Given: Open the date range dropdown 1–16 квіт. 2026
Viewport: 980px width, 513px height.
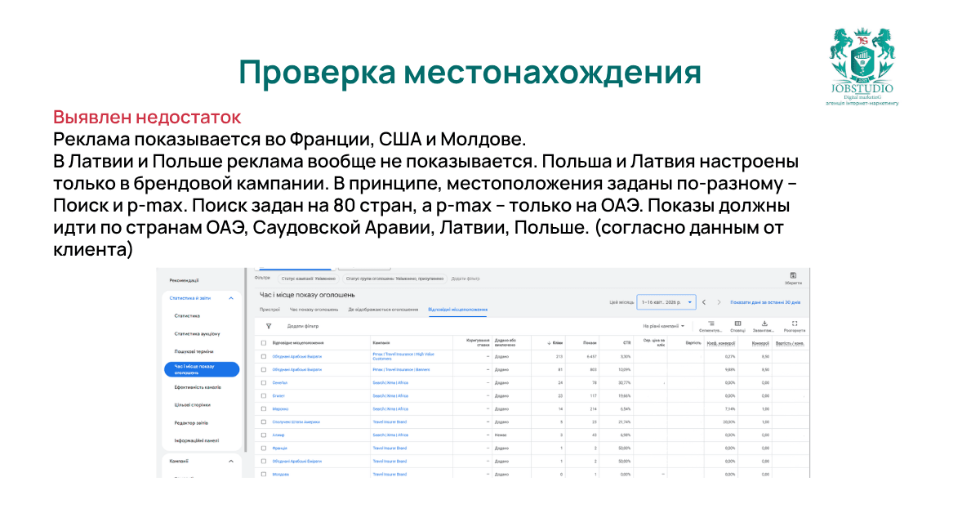Looking at the screenshot, I should point(666,301).
